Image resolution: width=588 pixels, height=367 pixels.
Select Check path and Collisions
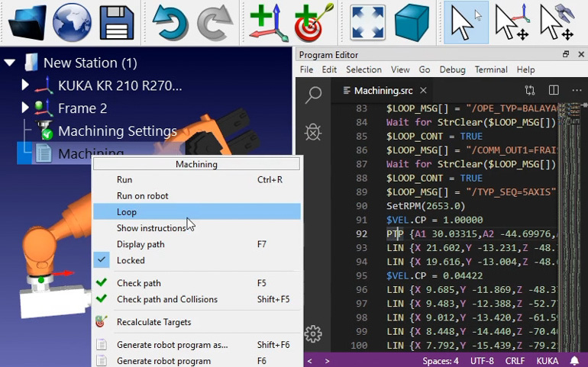pyautogui.click(x=197, y=299)
